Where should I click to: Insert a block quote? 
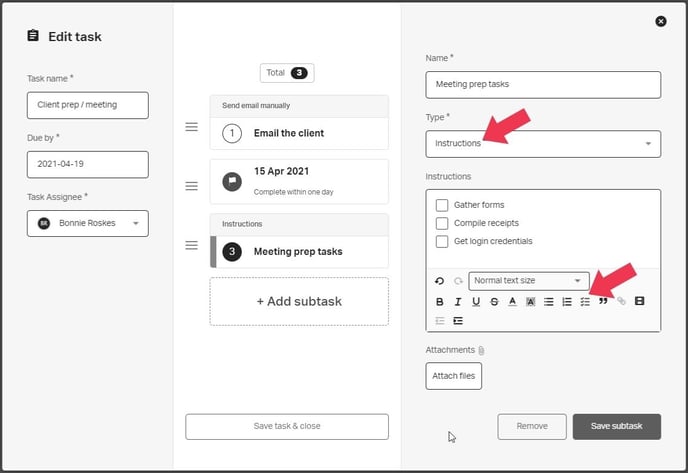tap(603, 301)
